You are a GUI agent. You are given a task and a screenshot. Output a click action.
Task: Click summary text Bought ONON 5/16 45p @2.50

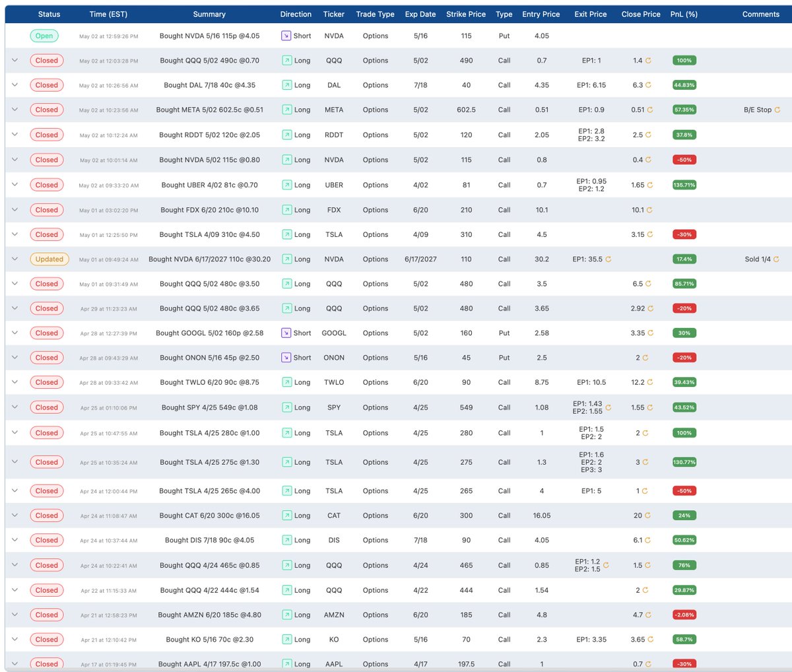pyautogui.click(x=209, y=358)
